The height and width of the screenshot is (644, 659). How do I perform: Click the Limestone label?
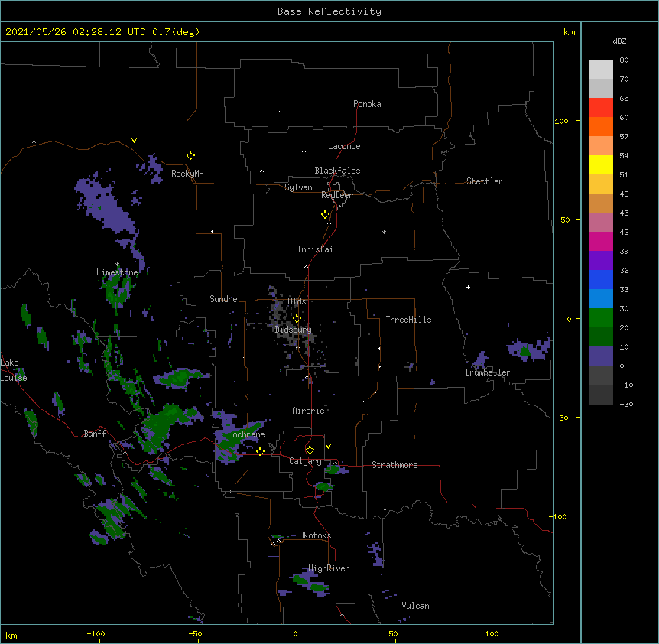point(117,272)
